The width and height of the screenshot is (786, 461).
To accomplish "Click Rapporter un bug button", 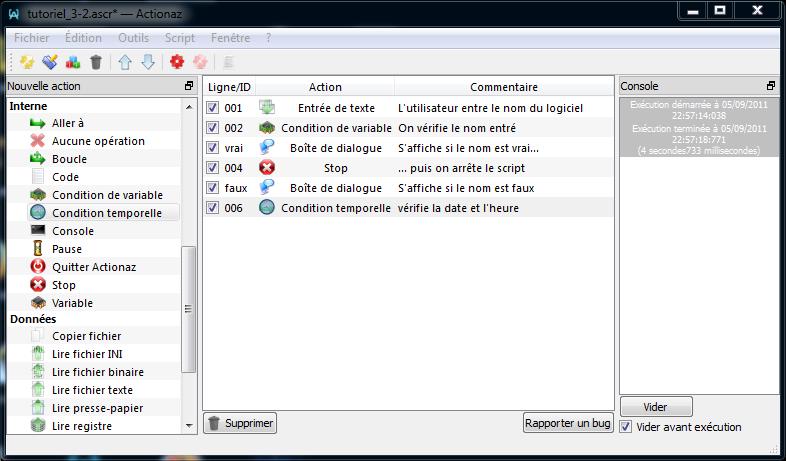I will [x=567, y=423].
